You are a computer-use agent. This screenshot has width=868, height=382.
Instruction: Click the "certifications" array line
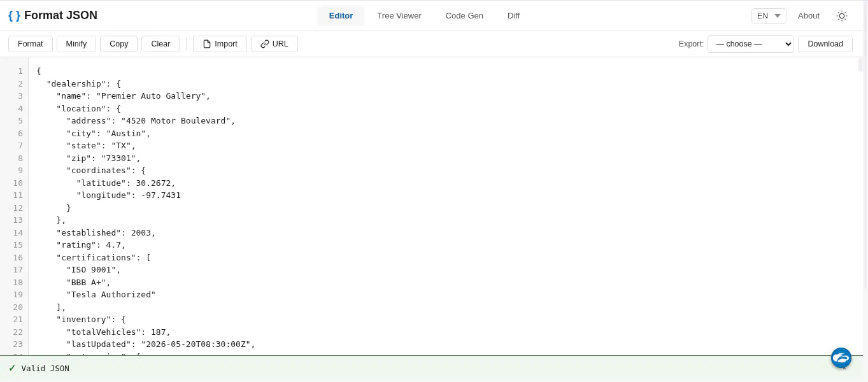(x=103, y=258)
